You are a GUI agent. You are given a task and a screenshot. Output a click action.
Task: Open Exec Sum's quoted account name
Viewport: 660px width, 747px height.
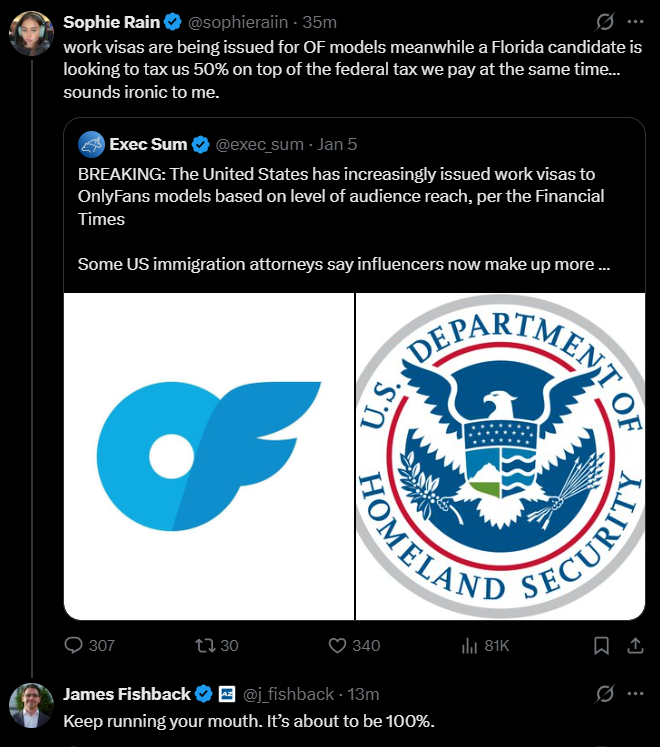[x=148, y=144]
